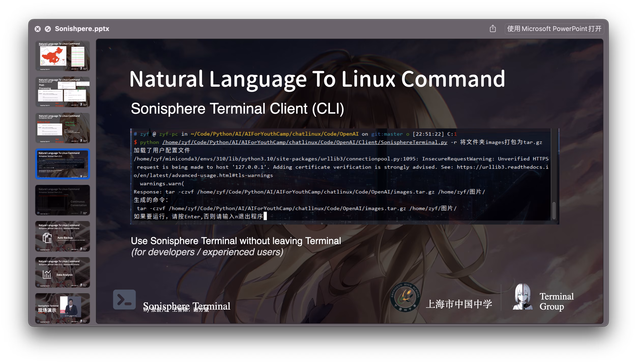The width and height of the screenshot is (637, 364).
Task: Select the Data Analysis slide thumbnail
Action: 63,272
